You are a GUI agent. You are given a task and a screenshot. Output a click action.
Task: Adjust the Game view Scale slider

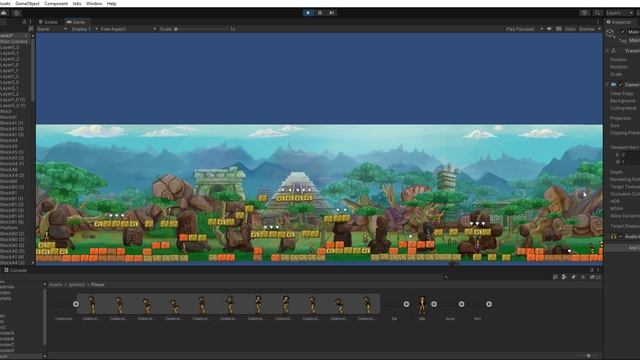201,29
